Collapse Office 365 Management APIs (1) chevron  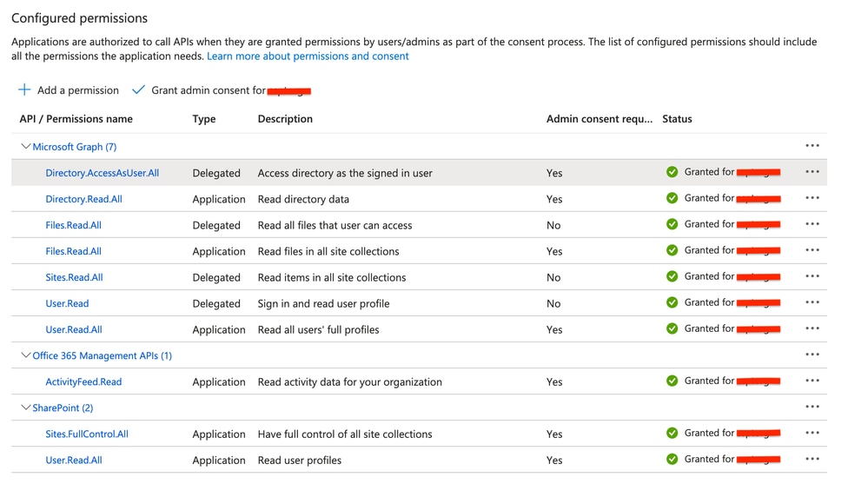coord(25,355)
